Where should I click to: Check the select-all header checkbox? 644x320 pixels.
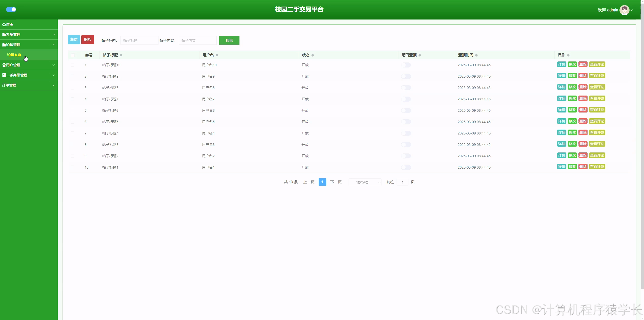[x=73, y=55]
